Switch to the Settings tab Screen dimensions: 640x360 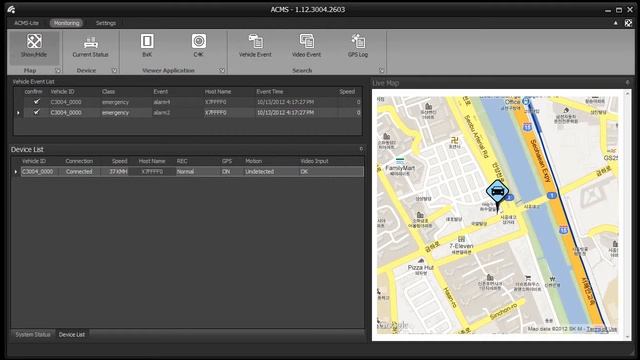click(x=106, y=23)
